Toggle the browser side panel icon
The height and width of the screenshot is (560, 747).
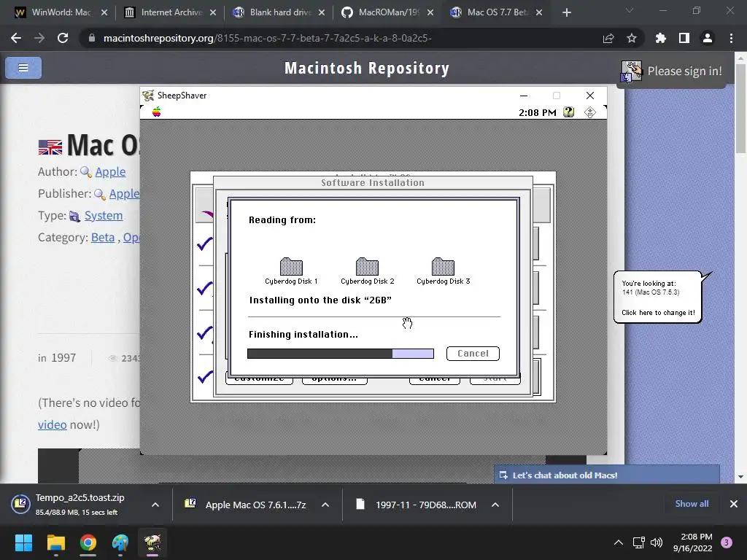coord(684,38)
